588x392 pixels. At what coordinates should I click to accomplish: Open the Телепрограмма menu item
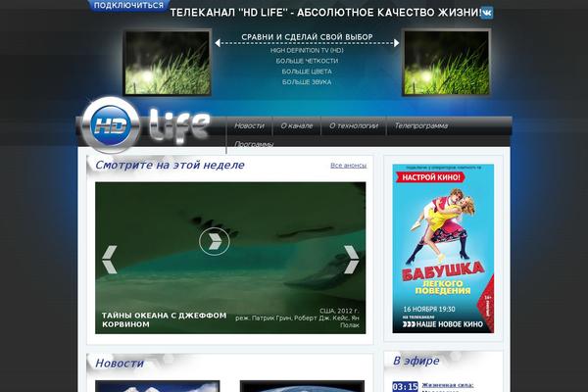click(x=421, y=125)
